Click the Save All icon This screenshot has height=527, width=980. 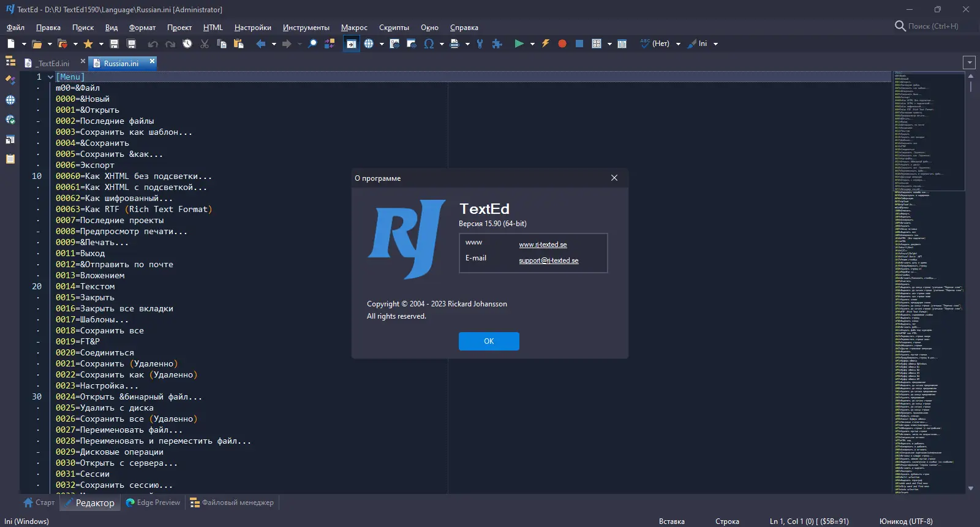point(131,44)
